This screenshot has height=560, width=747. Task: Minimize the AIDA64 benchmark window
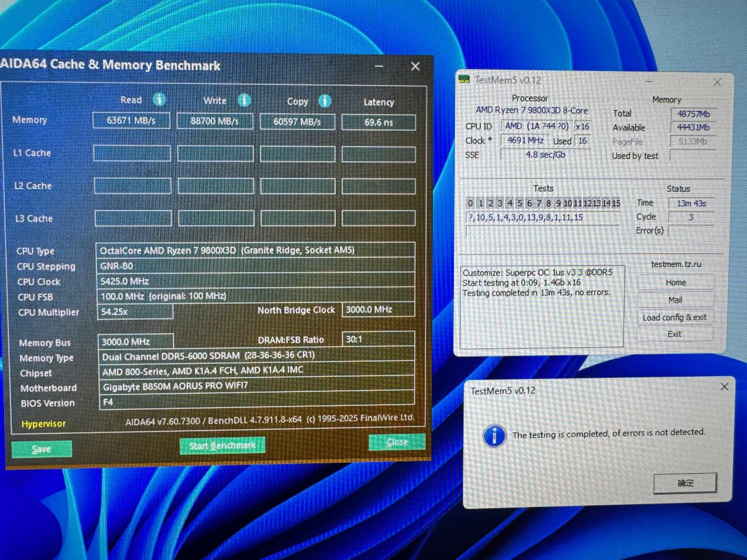[379, 66]
